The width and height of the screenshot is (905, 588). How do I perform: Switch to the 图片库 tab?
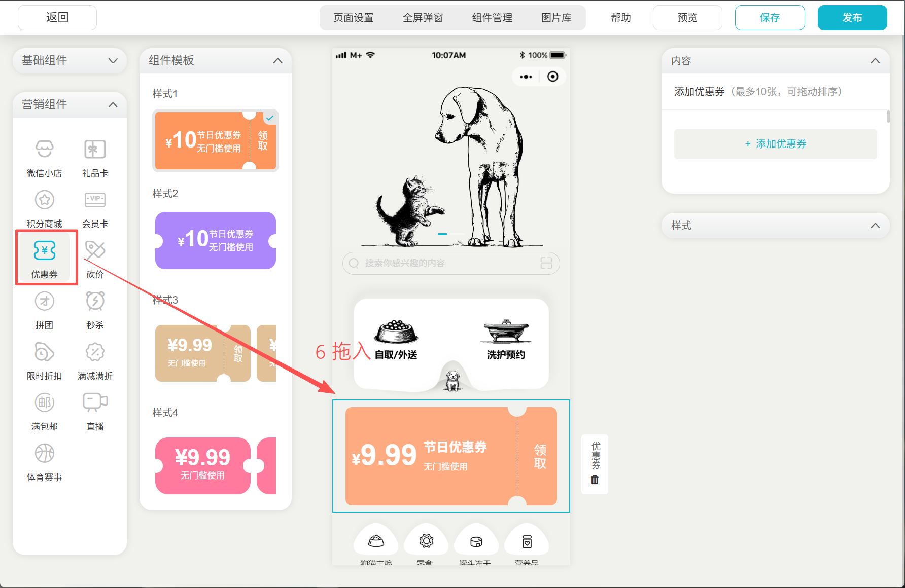556,18
